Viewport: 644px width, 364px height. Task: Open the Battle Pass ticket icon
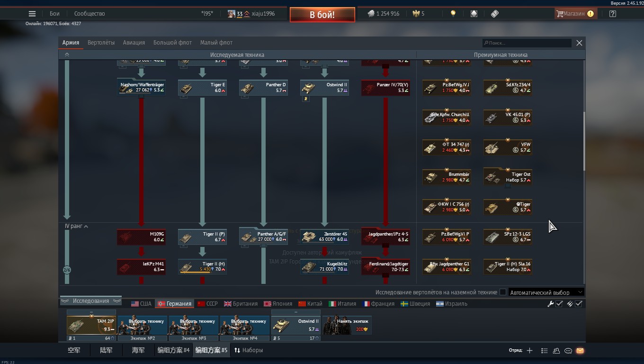pos(495,14)
